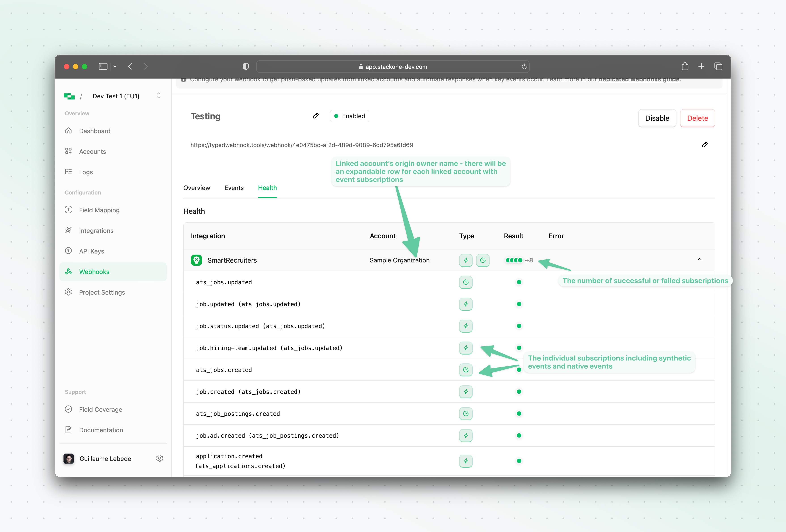Show the tab overview in browser

[718, 67]
